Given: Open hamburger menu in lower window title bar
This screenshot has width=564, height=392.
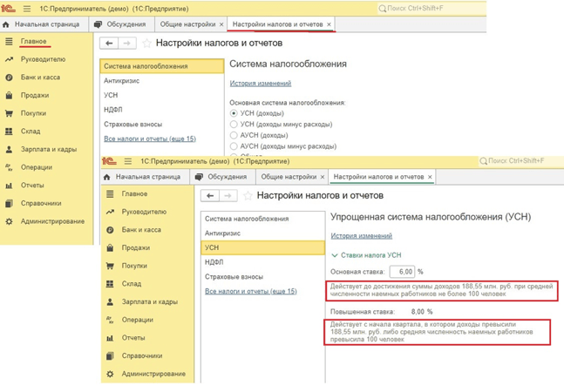Looking at the screenshot, I should 127,161.
